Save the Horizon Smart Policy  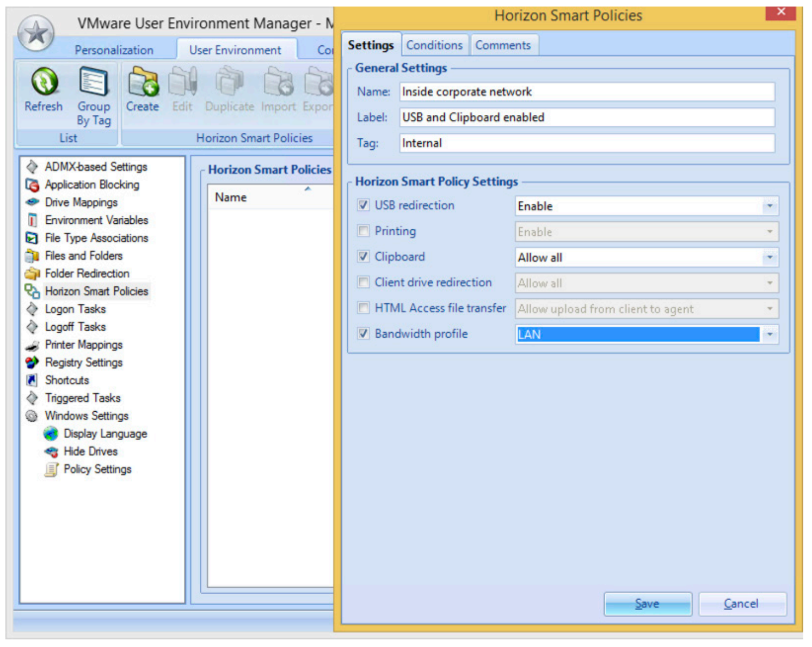click(648, 604)
